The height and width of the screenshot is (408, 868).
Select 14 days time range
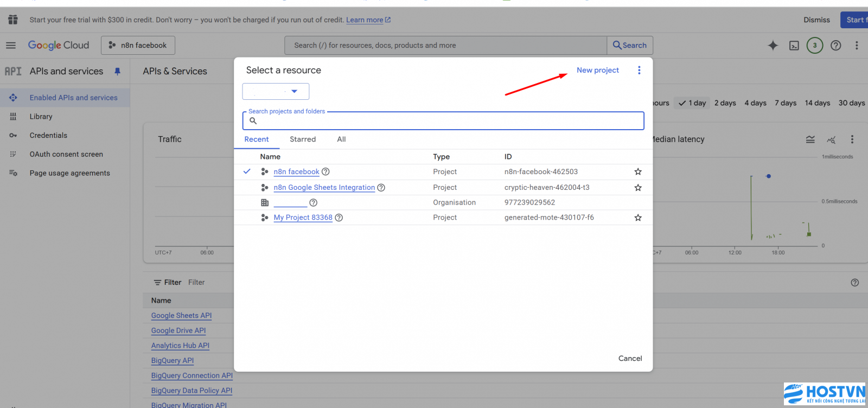818,103
